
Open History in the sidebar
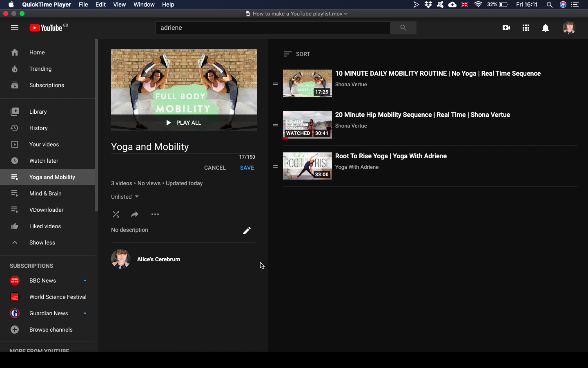(47, 128)
